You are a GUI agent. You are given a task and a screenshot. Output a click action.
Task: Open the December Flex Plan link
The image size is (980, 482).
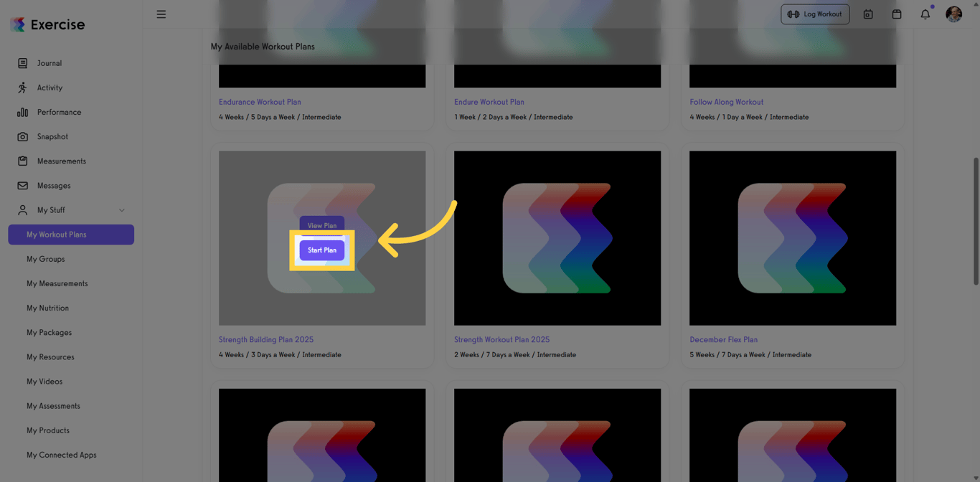[723, 340]
